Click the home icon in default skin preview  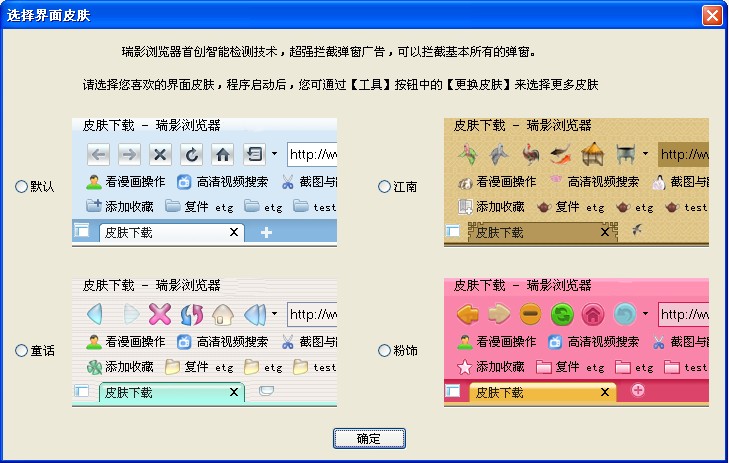coord(222,154)
